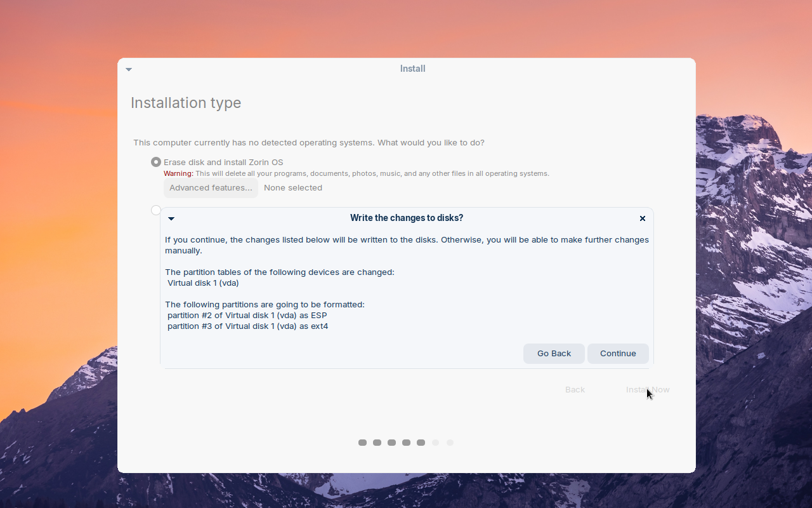
Task: Click the Install window title
Action: [x=412, y=69]
